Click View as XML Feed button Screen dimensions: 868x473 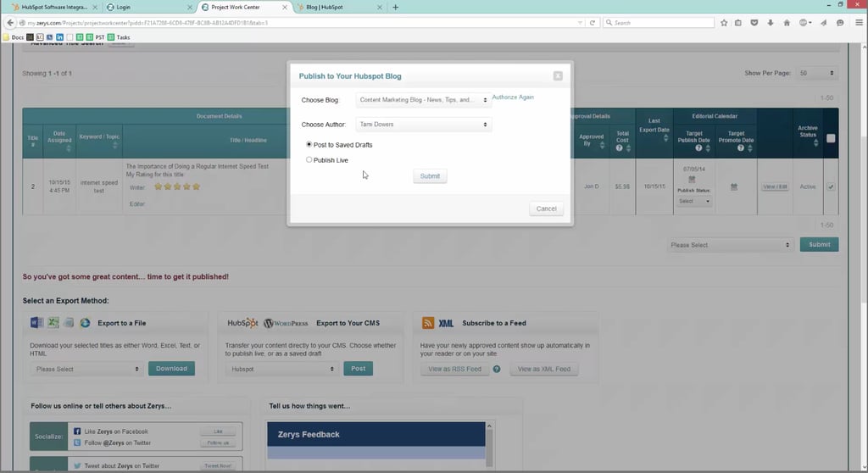[543, 369]
